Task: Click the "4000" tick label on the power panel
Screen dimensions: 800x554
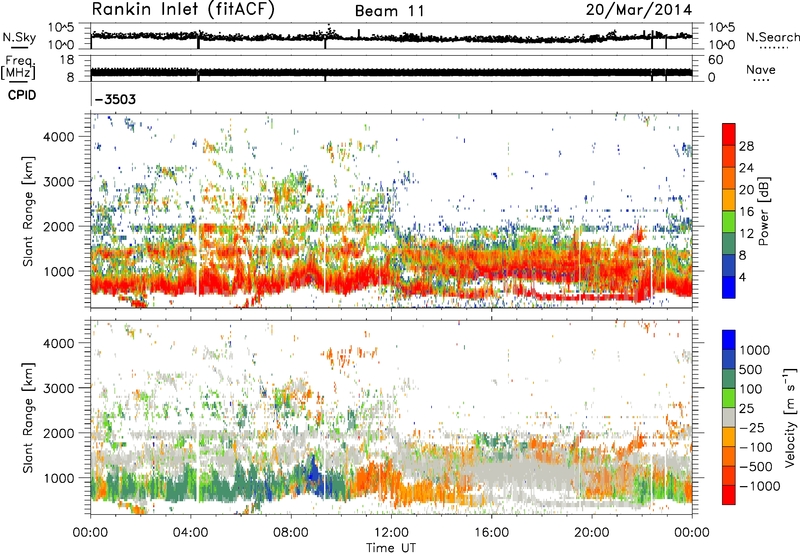Action: (x=59, y=137)
